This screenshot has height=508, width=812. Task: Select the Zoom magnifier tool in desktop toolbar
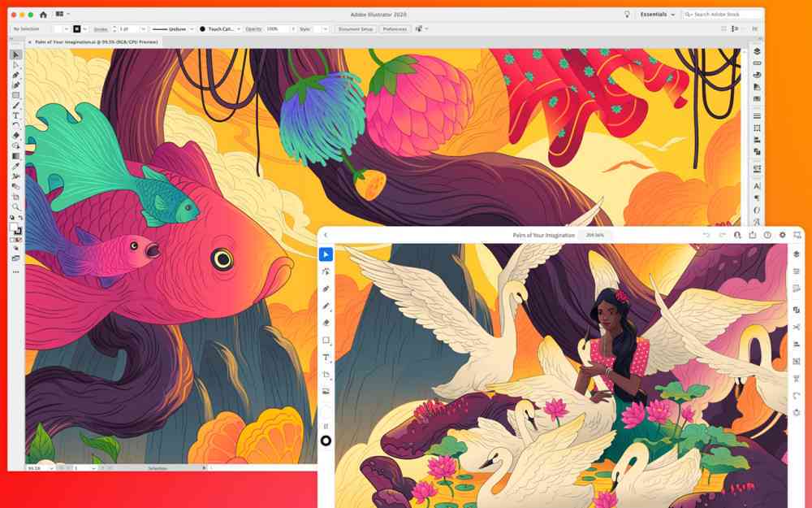pyautogui.click(x=16, y=206)
